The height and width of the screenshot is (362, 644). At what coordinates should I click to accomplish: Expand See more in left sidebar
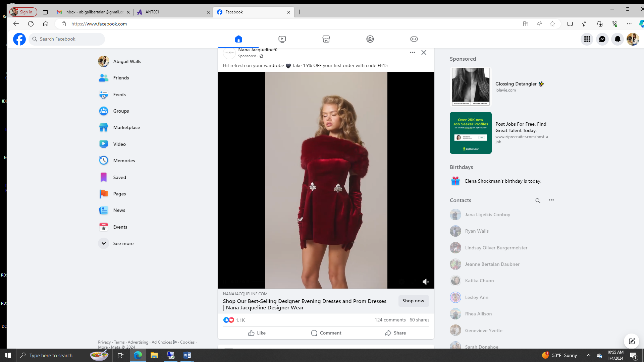(x=123, y=243)
